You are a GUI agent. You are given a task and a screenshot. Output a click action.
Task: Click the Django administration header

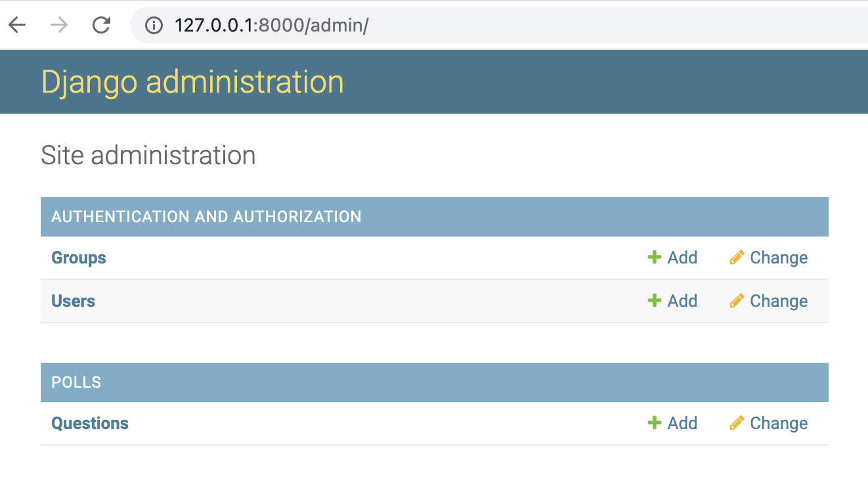[x=192, y=81]
